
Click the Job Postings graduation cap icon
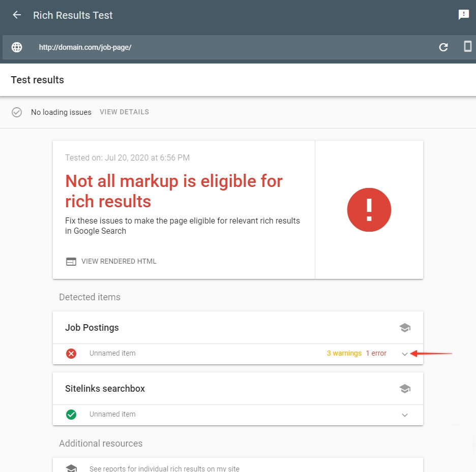(x=405, y=328)
